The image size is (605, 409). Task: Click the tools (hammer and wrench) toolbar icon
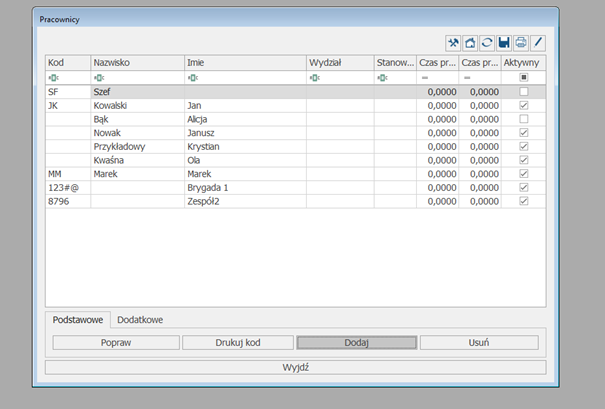pos(454,42)
